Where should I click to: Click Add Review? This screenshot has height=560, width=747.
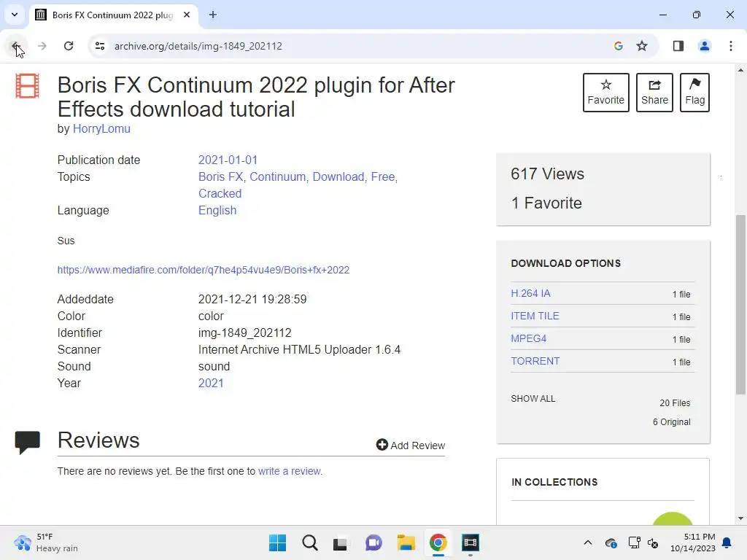point(410,446)
